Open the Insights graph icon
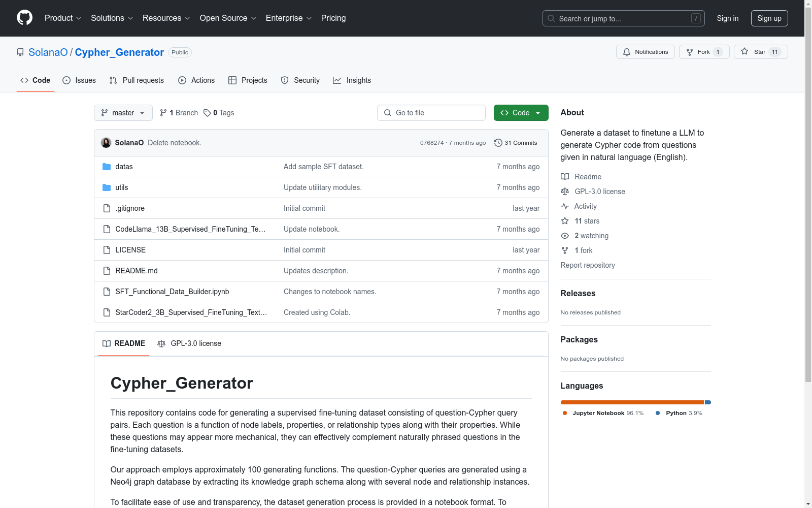812x508 pixels. (337, 80)
